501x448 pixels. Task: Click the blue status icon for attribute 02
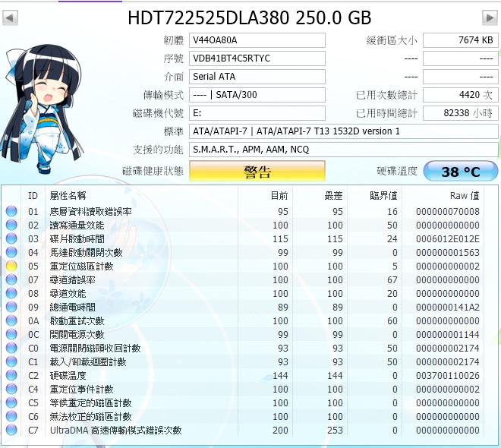11,225
